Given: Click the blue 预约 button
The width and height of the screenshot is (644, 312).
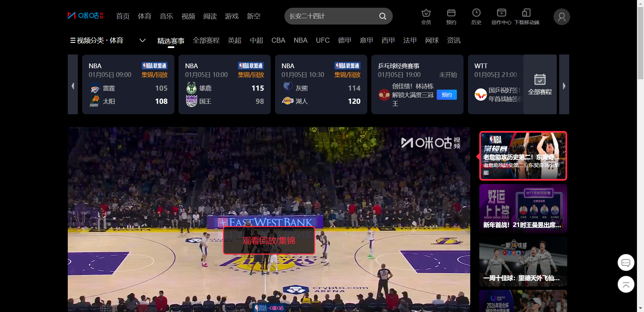Looking at the screenshot, I should click(x=446, y=95).
